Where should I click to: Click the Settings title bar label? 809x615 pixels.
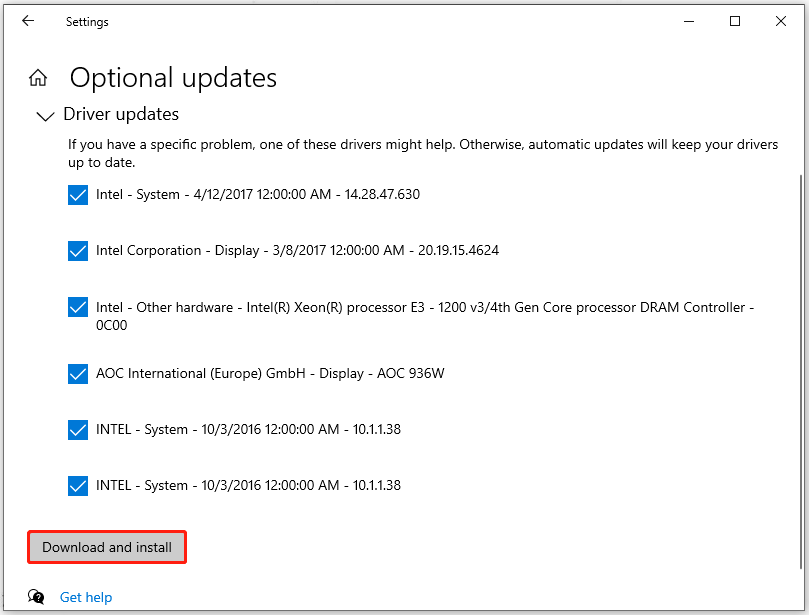pyautogui.click(x=87, y=21)
